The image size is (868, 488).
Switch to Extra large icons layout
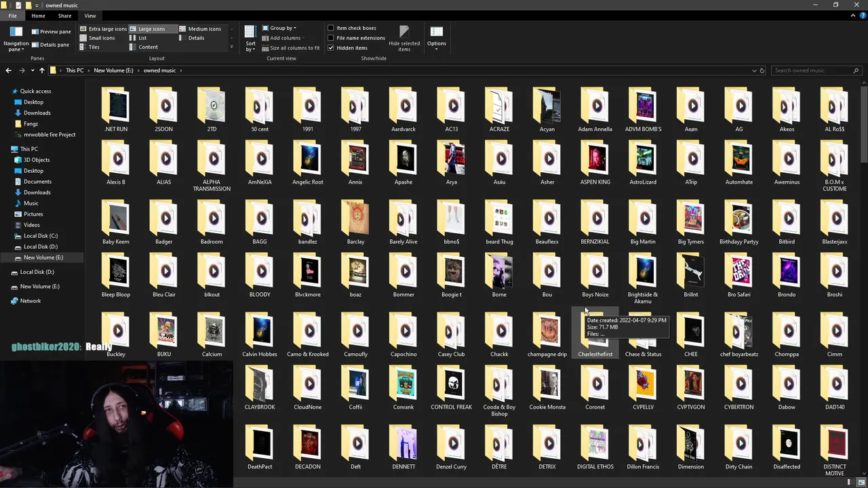coord(103,29)
